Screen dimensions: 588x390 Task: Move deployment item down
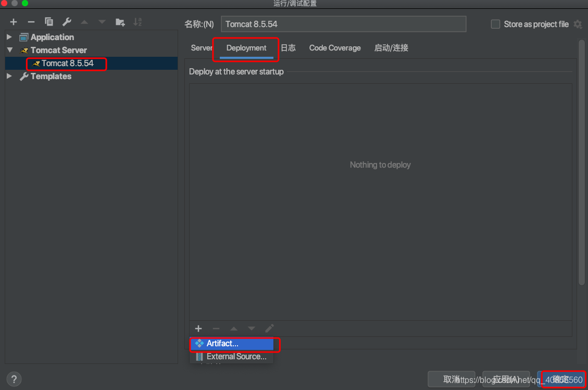coord(251,329)
